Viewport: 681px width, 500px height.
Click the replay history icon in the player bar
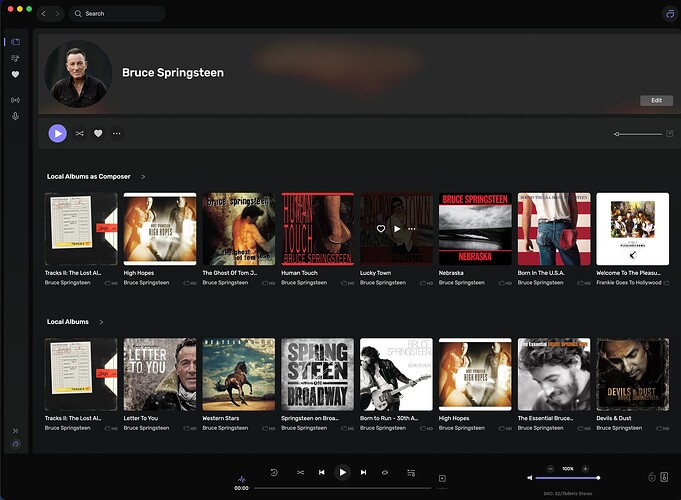(274, 472)
